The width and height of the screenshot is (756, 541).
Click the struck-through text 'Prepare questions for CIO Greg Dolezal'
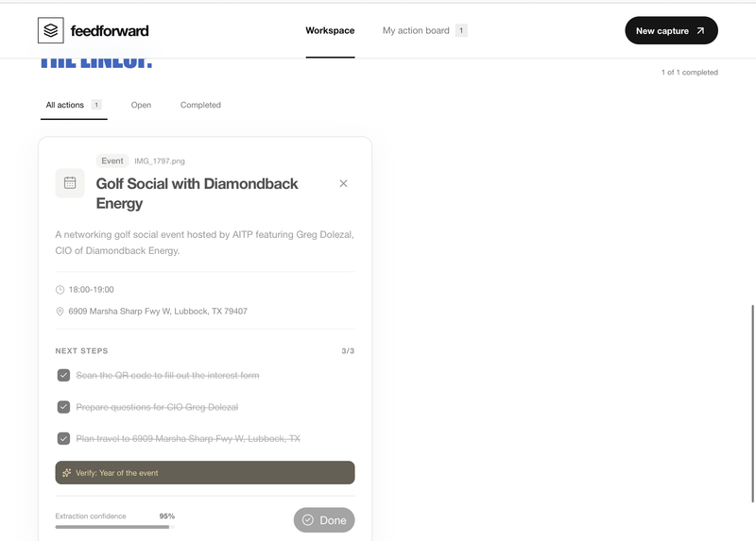tap(157, 407)
